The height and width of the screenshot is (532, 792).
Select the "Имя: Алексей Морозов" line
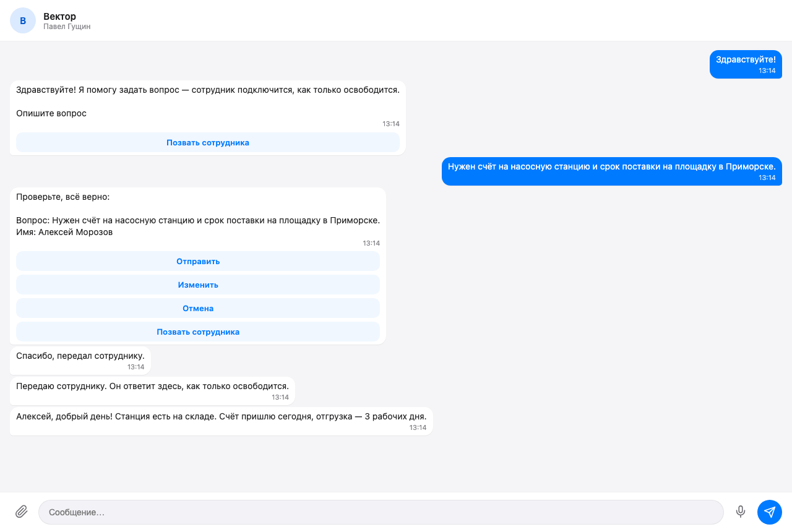pyautogui.click(x=64, y=232)
